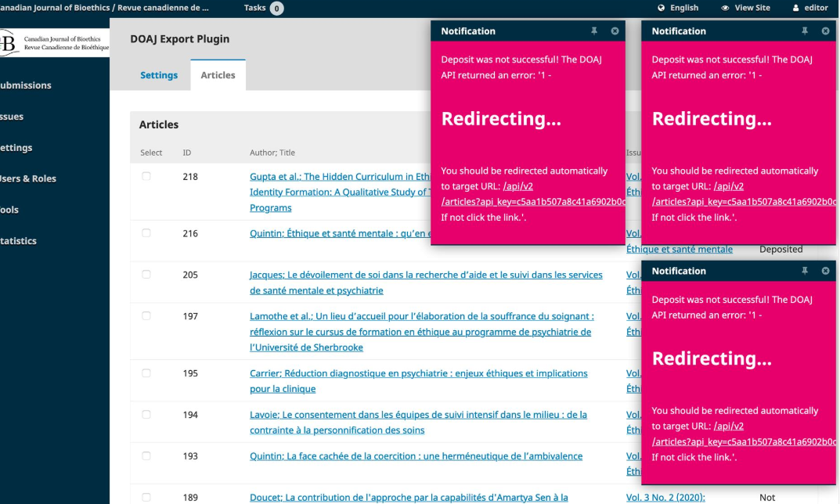Click the ID 195 cell
This screenshot has width=840, height=504.
pyautogui.click(x=190, y=373)
